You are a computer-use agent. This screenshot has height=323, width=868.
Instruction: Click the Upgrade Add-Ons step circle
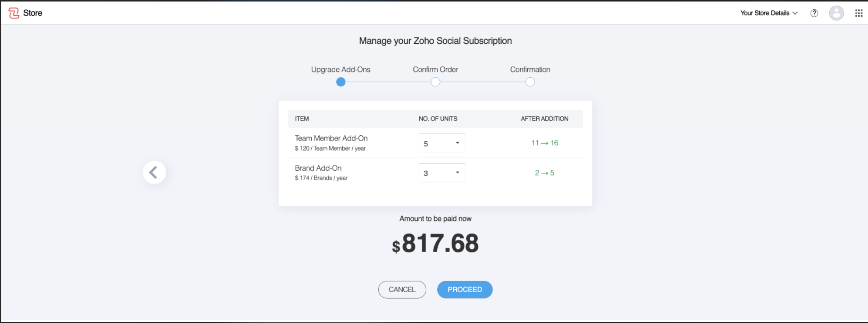[x=341, y=82]
